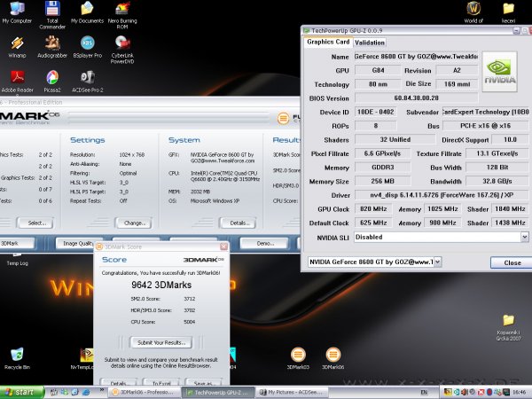Click Select... button in 3DMark06
Viewport: 532px width, 399px height.
click(x=37, y=223)
